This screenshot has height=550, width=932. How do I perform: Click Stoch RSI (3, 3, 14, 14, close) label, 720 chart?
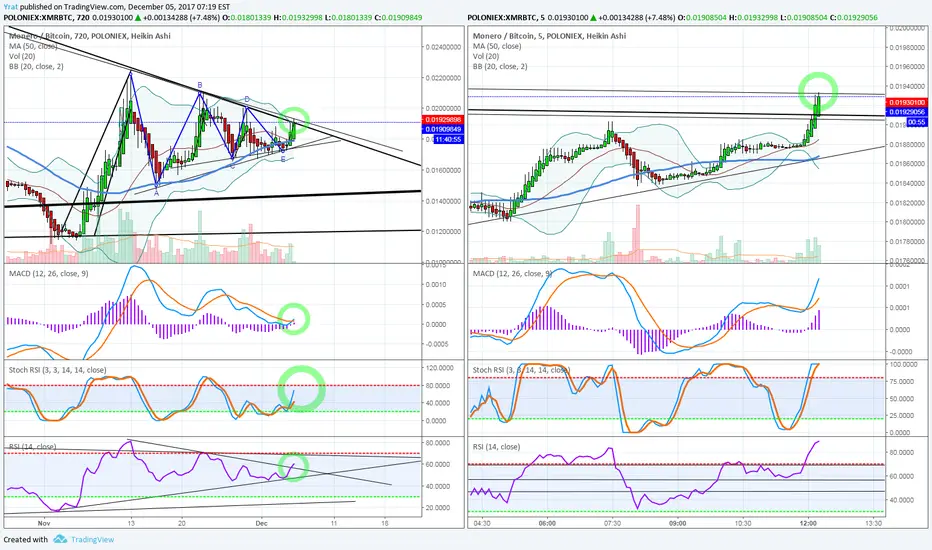pyautogui.click(x=58, y=370)
